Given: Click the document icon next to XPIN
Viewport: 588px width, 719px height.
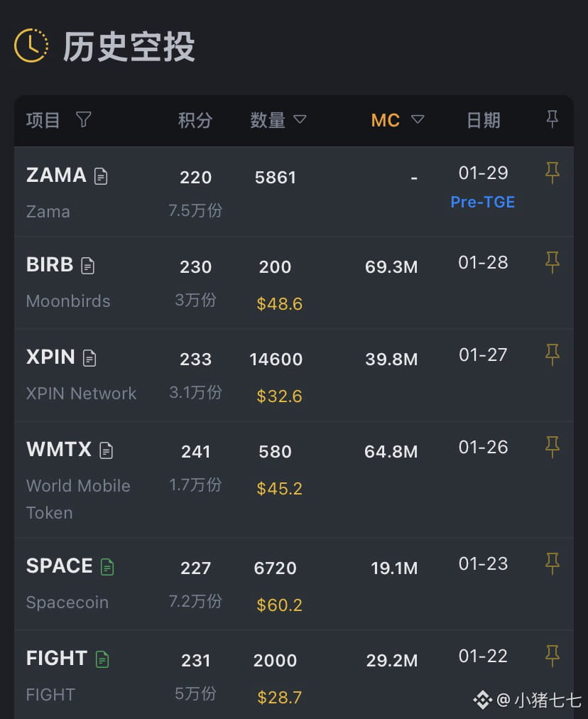Looking at the screenshot, I should click(x=89, y=357).
